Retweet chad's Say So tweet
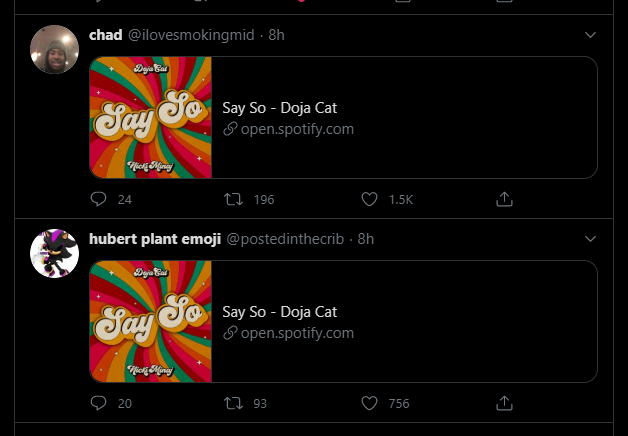Image resolution: width=628 pixels, height=436 pixels. (235, 199)
